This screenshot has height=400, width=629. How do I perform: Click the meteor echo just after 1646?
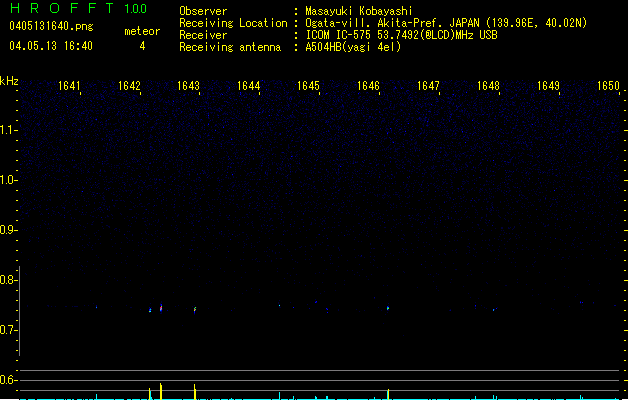[x=388, y=308]
